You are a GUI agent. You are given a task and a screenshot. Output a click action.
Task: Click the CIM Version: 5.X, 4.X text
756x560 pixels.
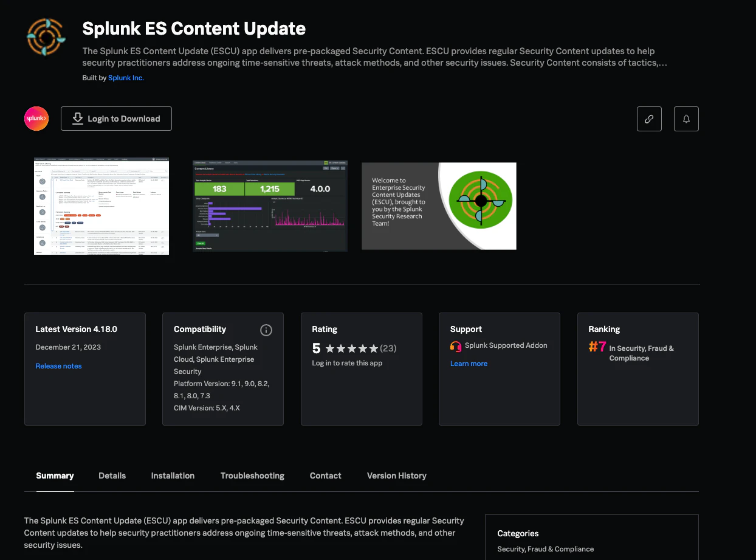tap(207, 408)
